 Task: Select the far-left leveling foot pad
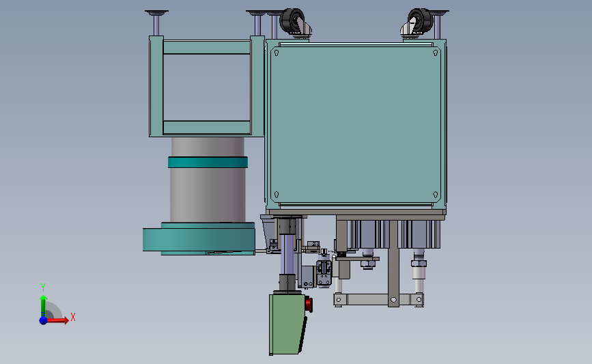coord(156,13)
